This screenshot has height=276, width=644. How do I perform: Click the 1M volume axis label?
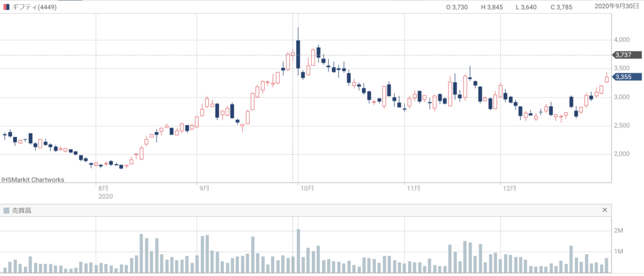point(619,251)
